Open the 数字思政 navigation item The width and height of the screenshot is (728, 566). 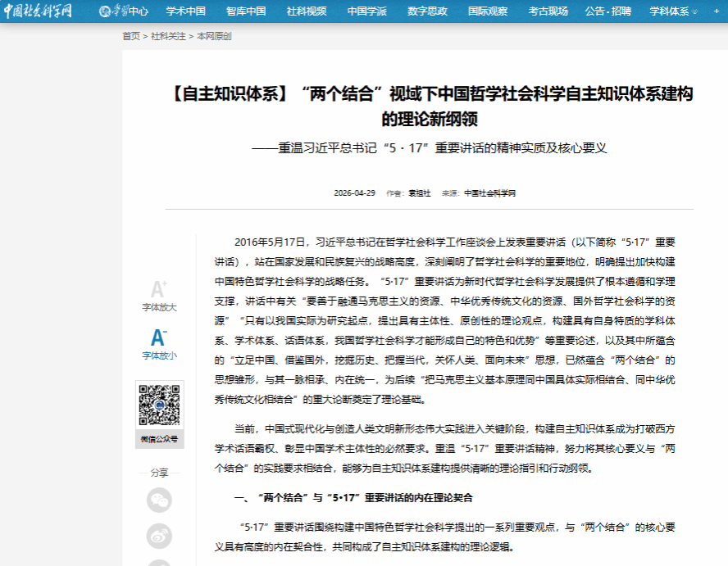[427, 11]
